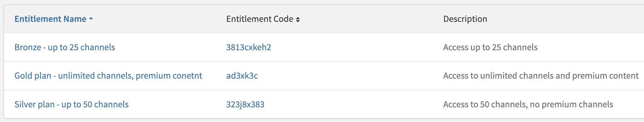Sort table by the Entitlement Code header
This screenshot has height=122, width=644.
pos(260,19)
